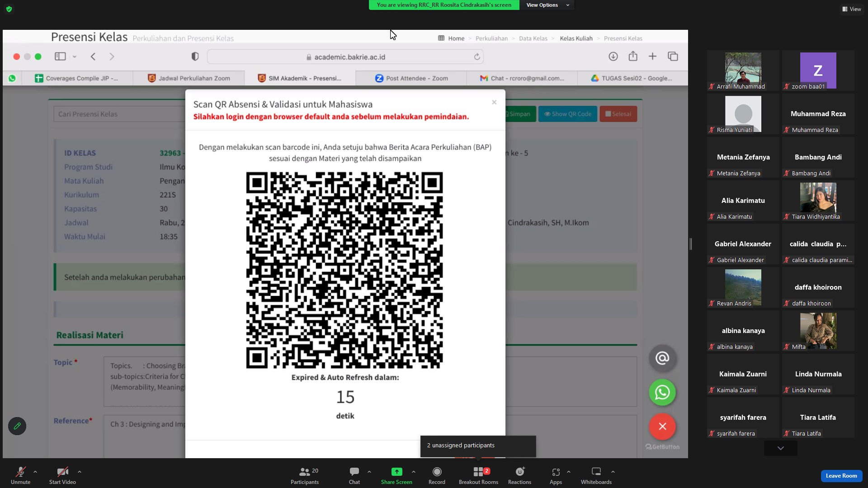The width and height of the screenshot is (868, 488).
Task: Close the red floating contact widget
Action: (662, 426)
